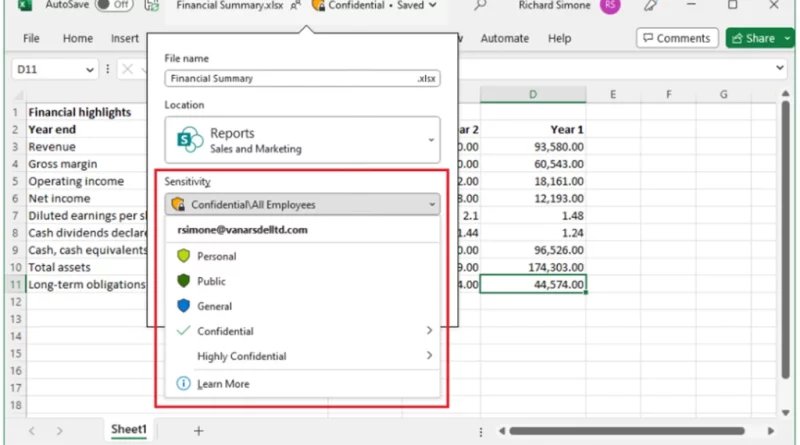800x445 pixels.
Task: Select column D header
Action: click(x=533, y=94)
